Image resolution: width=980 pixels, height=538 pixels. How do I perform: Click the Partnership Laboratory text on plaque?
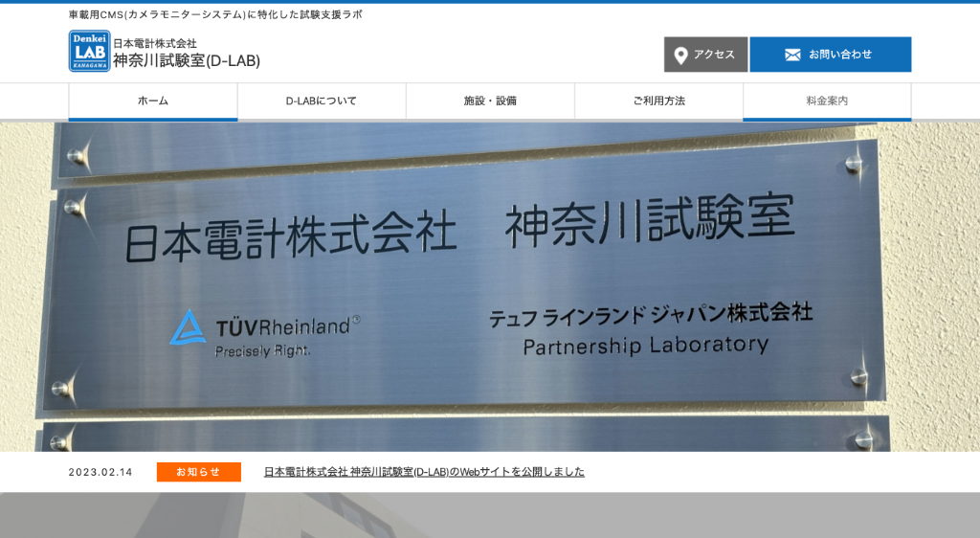[645, 346]
